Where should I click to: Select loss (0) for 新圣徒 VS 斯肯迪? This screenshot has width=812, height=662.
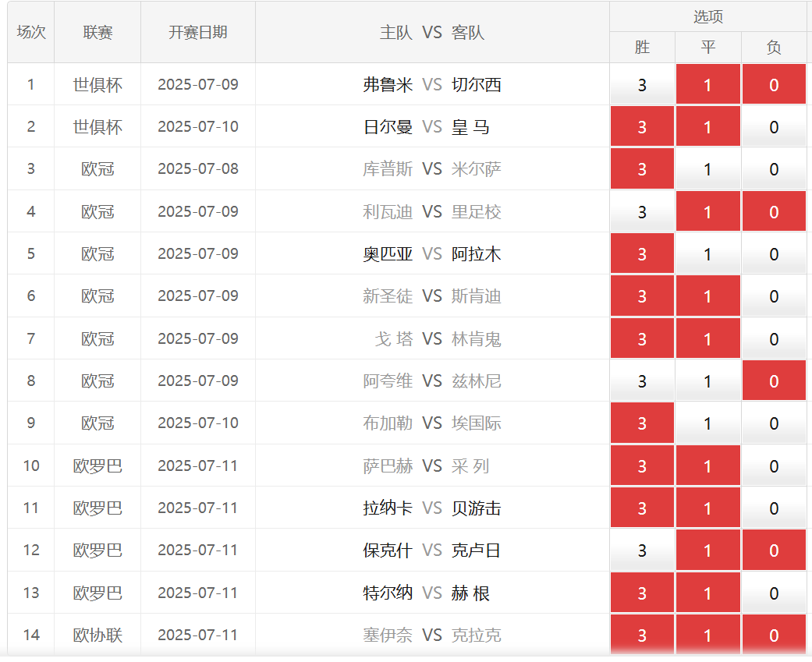(x=774, y=296)
